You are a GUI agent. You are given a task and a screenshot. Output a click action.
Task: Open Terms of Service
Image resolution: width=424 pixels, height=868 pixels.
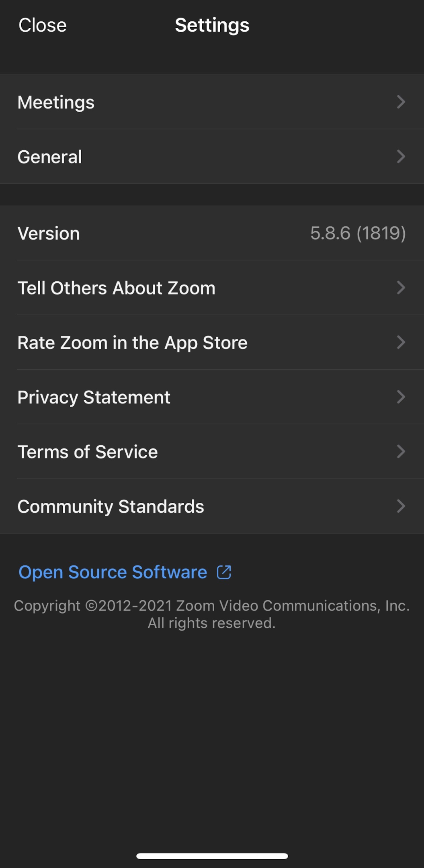point(88,452)
